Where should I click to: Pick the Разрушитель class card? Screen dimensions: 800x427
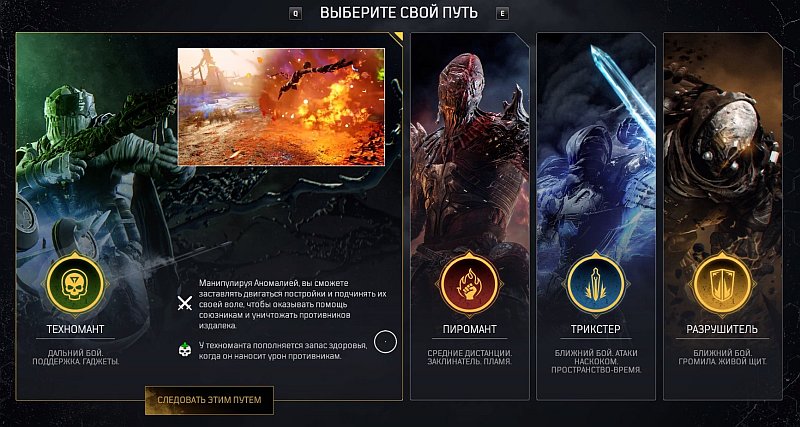722,216
